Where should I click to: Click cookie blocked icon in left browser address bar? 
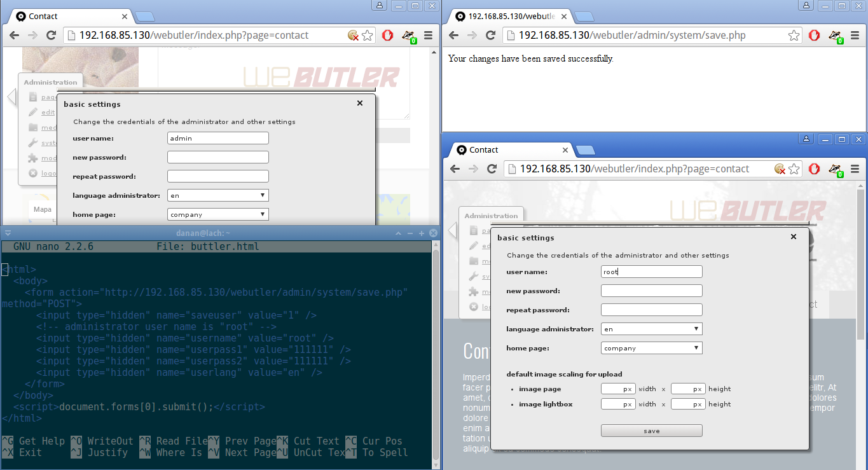coord(354,36)
